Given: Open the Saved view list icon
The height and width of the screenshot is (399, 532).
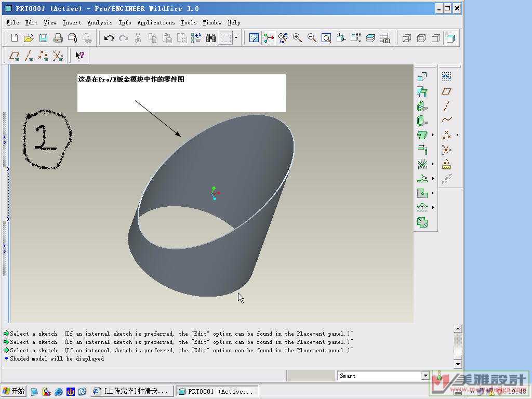Looking at the screenshot, I should click(x=356, y=38).
